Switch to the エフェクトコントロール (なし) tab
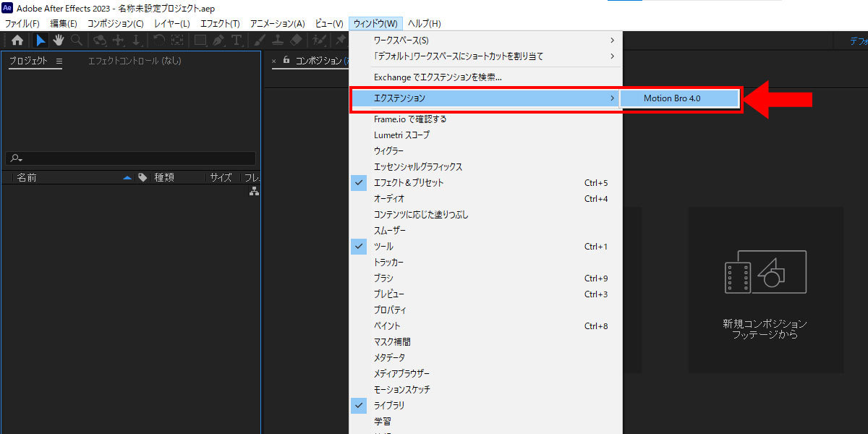The image size is (868, 434). (135, 61)
